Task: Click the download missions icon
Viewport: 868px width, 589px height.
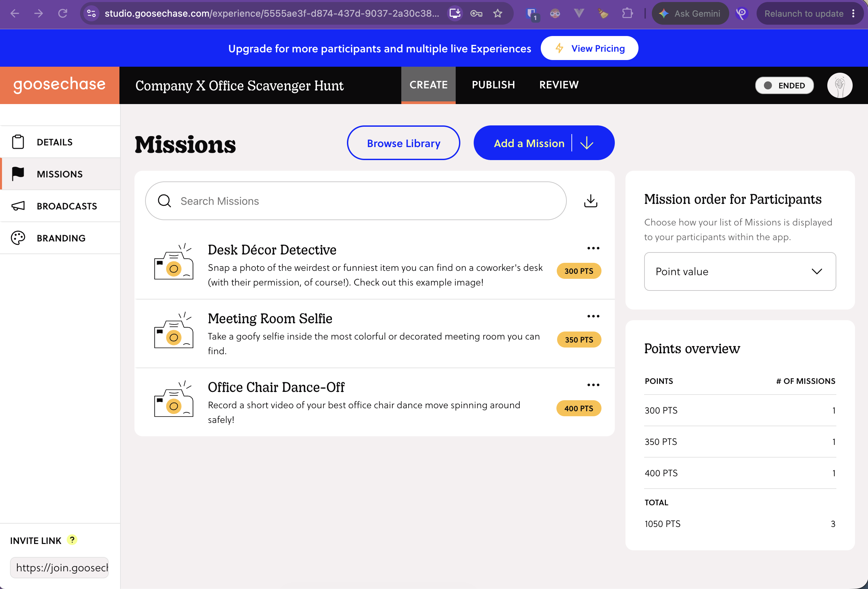Action: 590,201
